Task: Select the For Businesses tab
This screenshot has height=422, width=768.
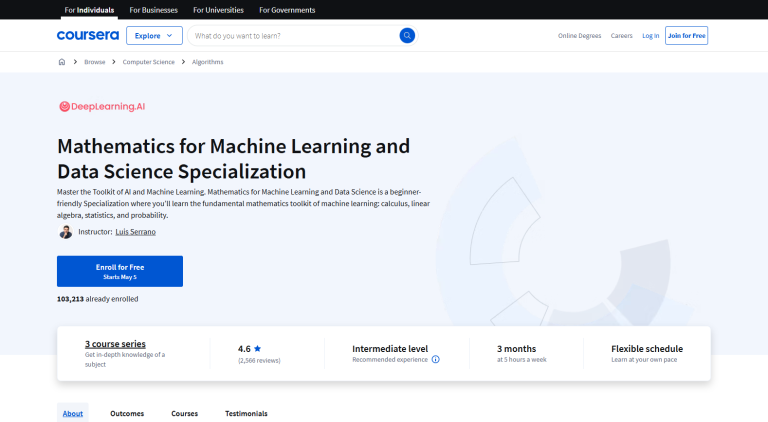Action: tap(153, 10)
